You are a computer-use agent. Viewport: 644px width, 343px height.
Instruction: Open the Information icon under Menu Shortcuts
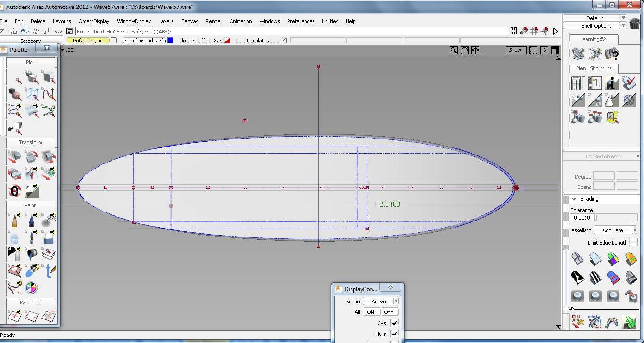pos(611,83)
